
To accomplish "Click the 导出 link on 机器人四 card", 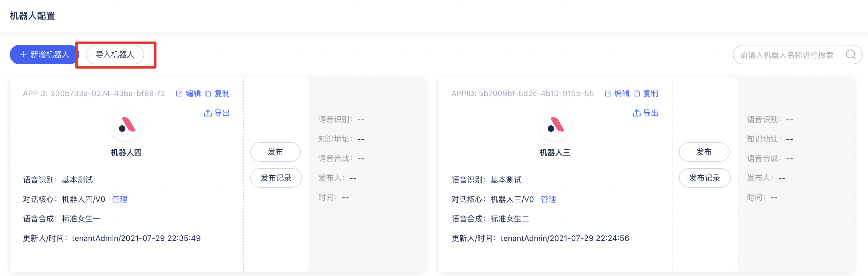I will coord(222,113).
